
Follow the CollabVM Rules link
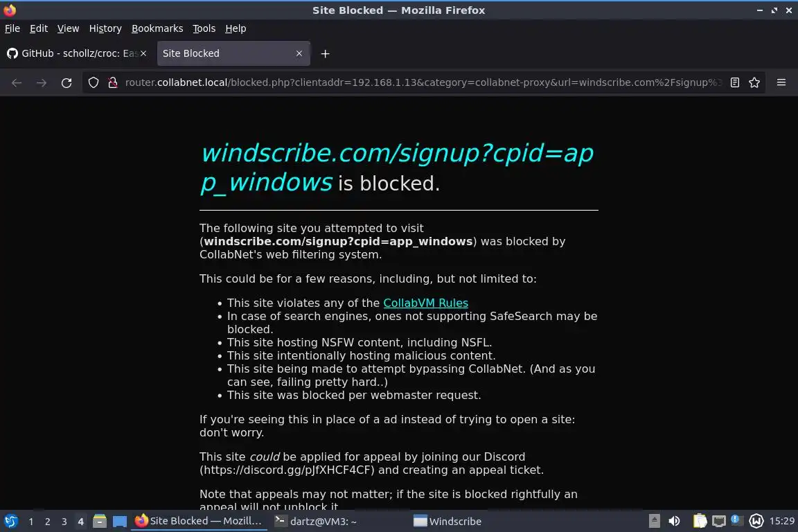[425, 303]
